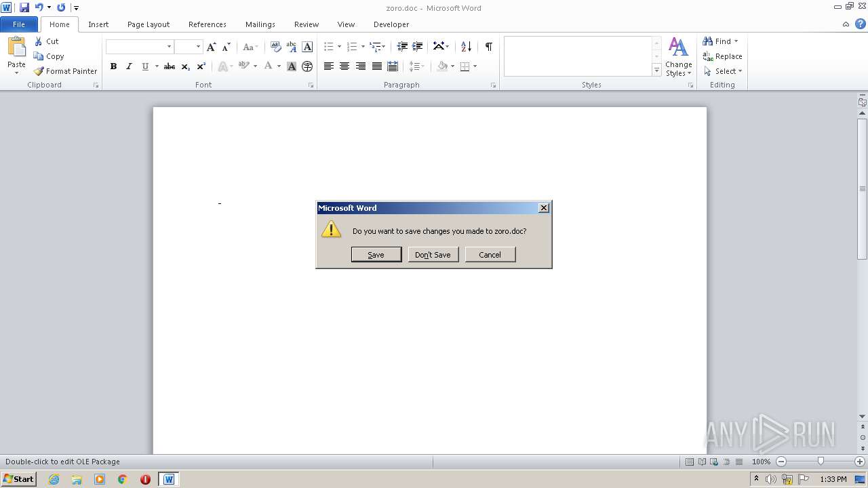Screen dimensions: 868x488
Task: Click Don't Save in dialog
Action: pyautogui.click(x=433, y=254)
